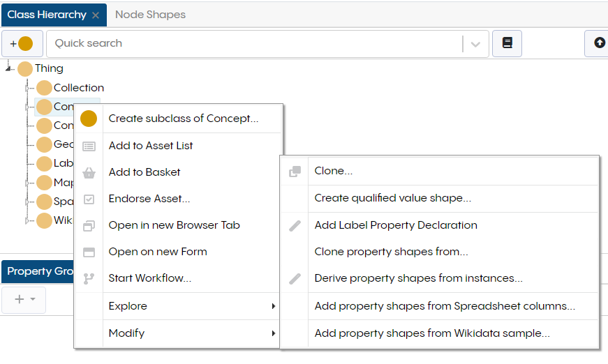Switch to the Node Shapes tab
Viewport: 608px width, 364px height.
(x=151, y=15)
